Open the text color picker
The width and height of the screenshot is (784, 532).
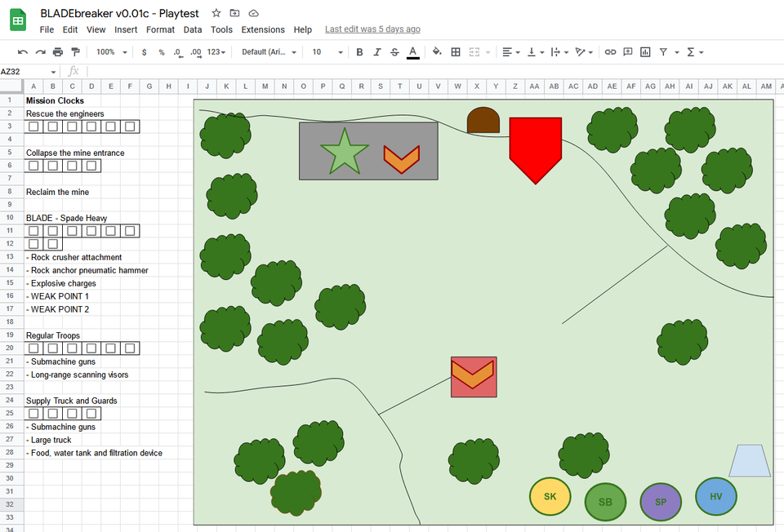(412, 51)
